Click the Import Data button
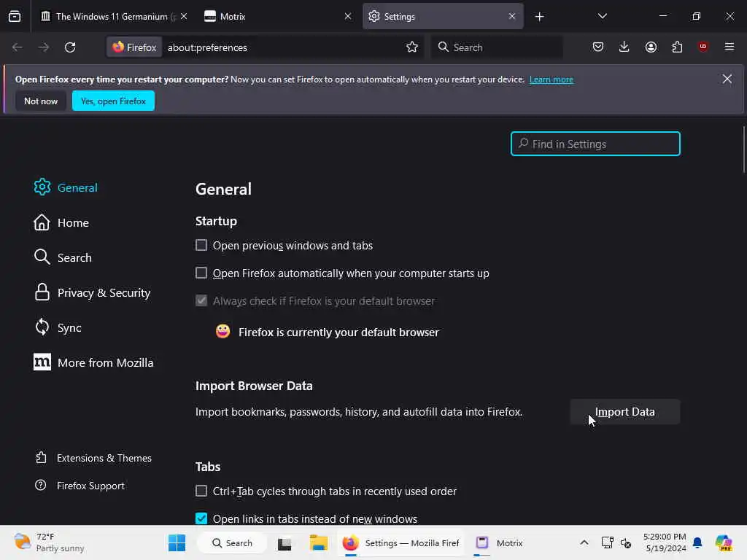This screenshot has height=560, width=747. pos(625,411)
